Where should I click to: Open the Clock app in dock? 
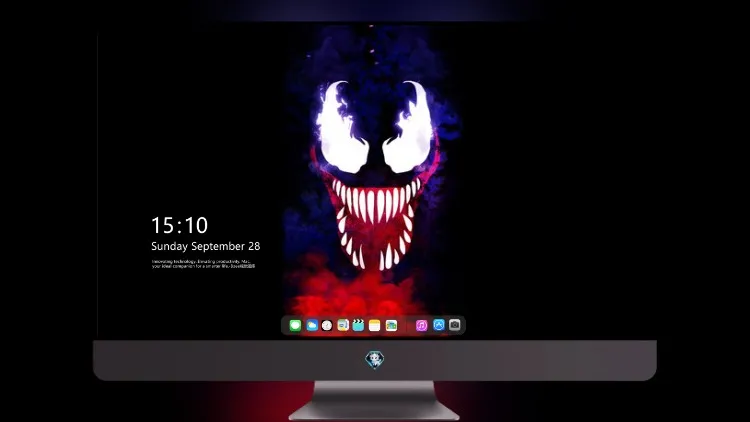pyautogui.click(x=327, y=325)
